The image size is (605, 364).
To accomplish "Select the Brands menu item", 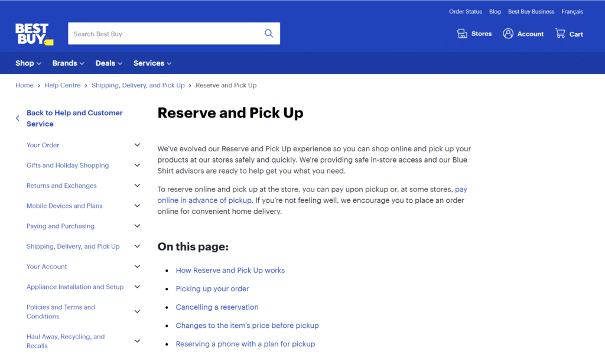I will tap(67, 63).
